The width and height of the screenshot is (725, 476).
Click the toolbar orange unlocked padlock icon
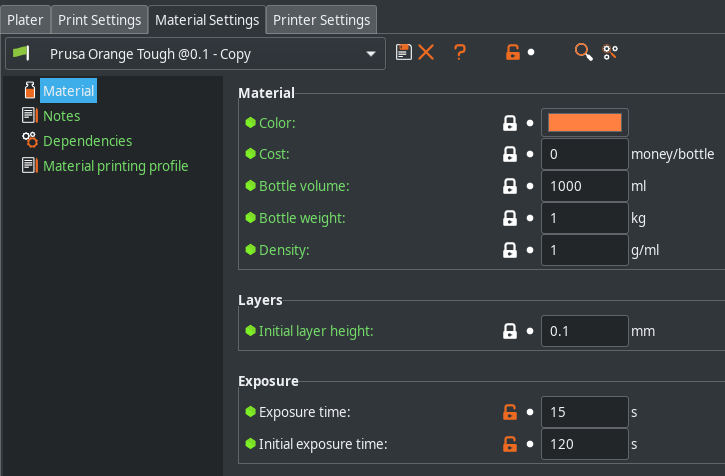[512, 52]
